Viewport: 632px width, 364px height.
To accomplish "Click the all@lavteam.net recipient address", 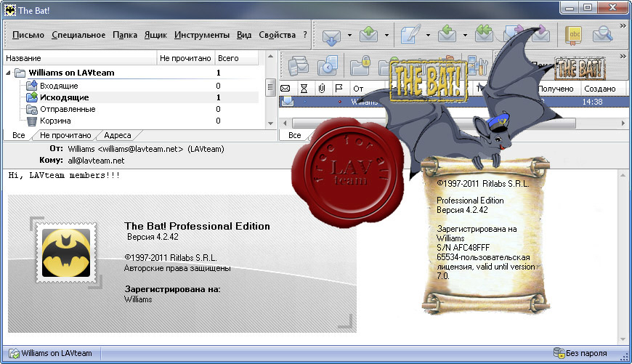I will (96, 161).
